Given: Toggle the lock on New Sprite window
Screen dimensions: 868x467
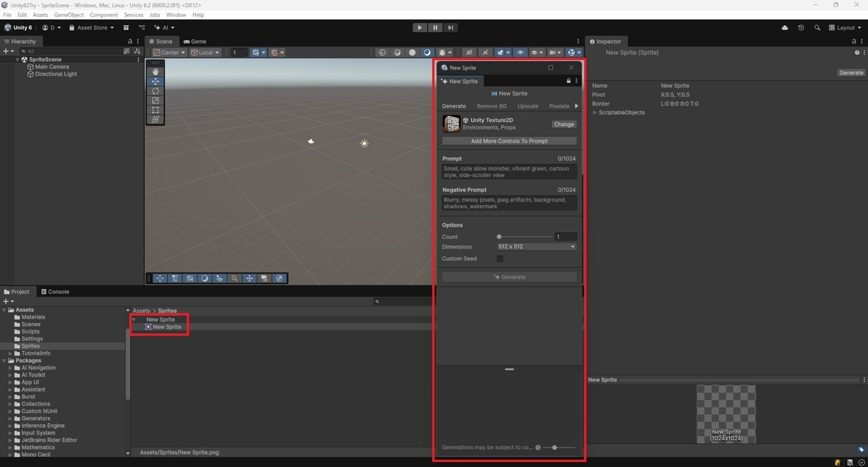Looking at the screenshot, I should click(569, 81).
